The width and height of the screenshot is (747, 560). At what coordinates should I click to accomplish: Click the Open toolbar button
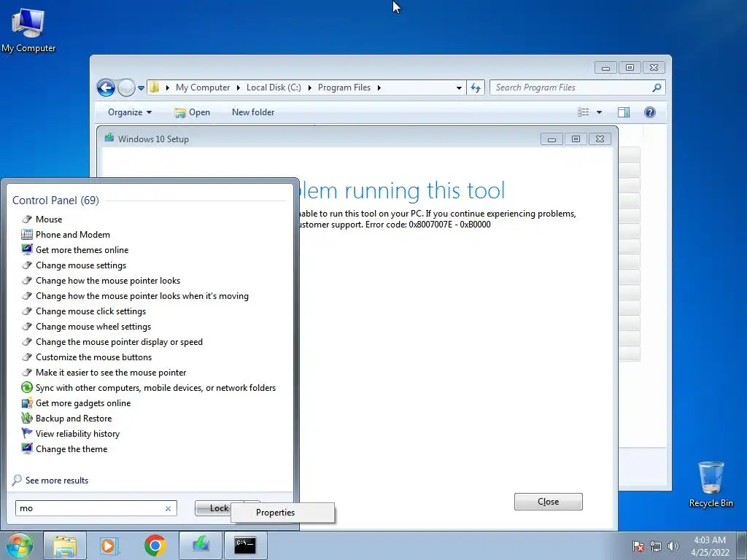[193, 112]
